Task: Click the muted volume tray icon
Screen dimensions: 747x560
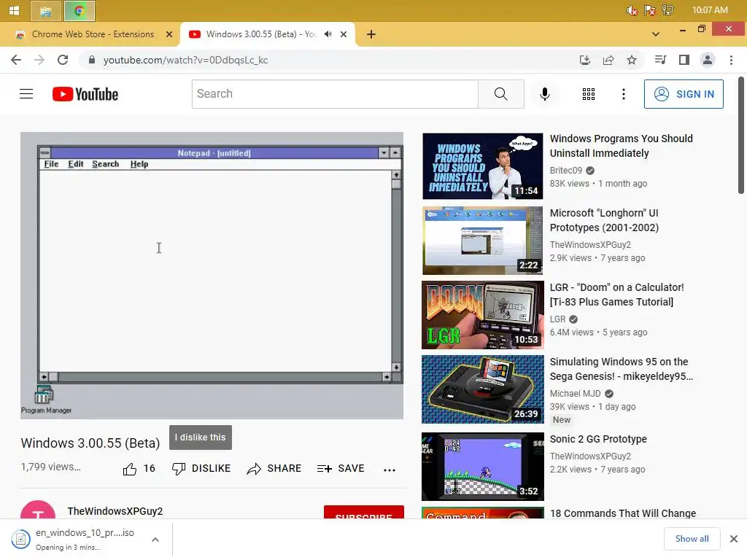Action: (x=632, y=10)
